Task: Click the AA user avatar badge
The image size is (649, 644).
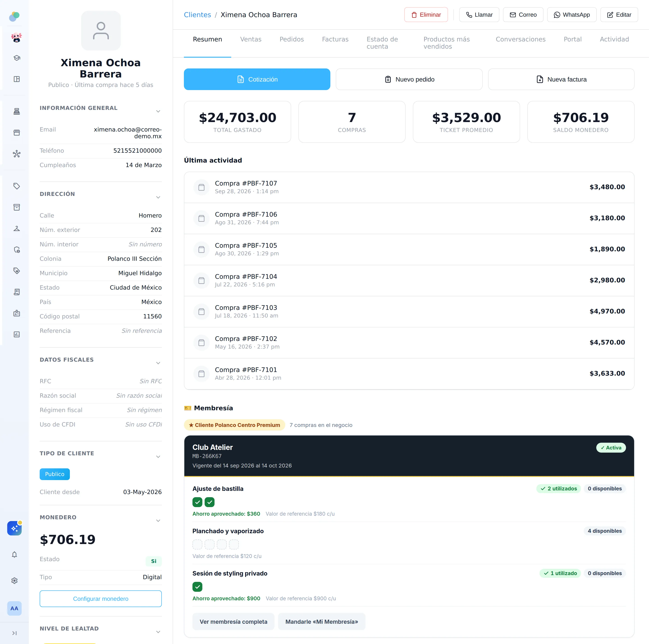Action: pyautogui.click(x=14, y=608)
